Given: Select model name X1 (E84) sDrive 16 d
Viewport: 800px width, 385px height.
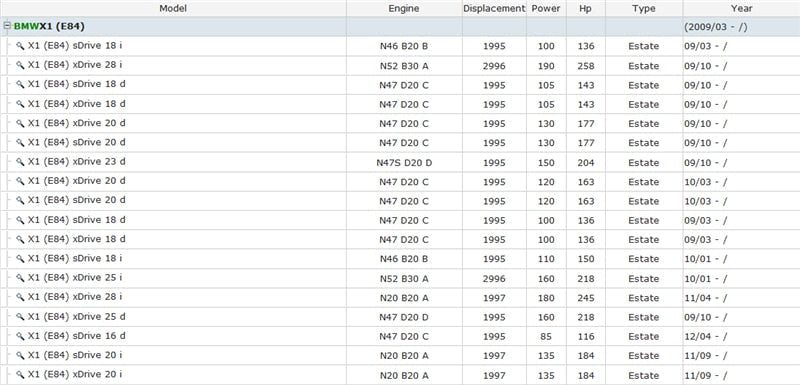Looking at the screenshot, I should [x=77, y=336].
